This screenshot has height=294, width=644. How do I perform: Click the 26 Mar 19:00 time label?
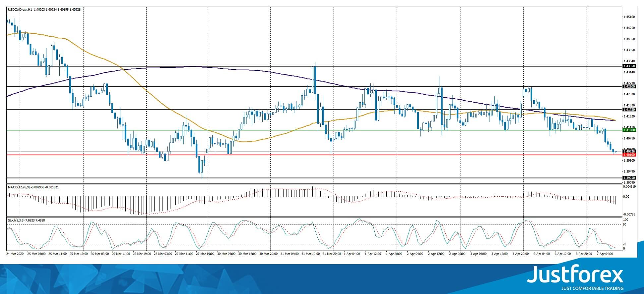point(142,254)
